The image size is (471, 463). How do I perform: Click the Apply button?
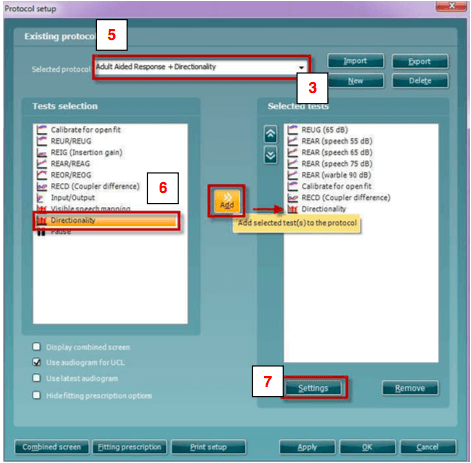307,447
